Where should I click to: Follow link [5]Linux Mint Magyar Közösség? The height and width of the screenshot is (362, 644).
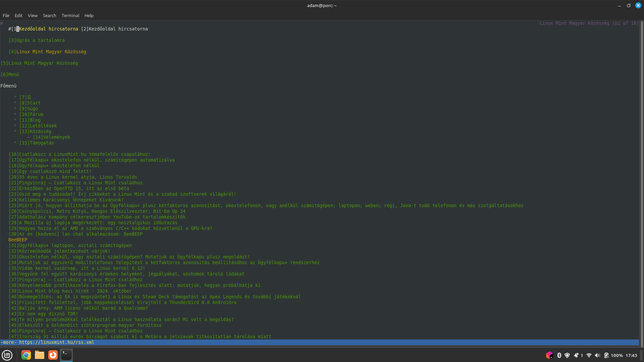point(39,63)
